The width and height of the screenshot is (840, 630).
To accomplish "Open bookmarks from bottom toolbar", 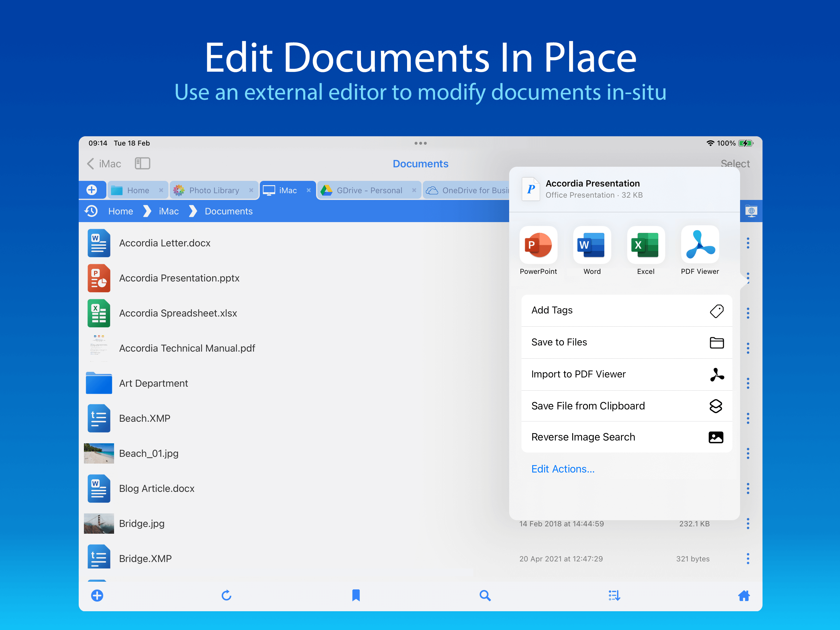I will tap(355, 595).
